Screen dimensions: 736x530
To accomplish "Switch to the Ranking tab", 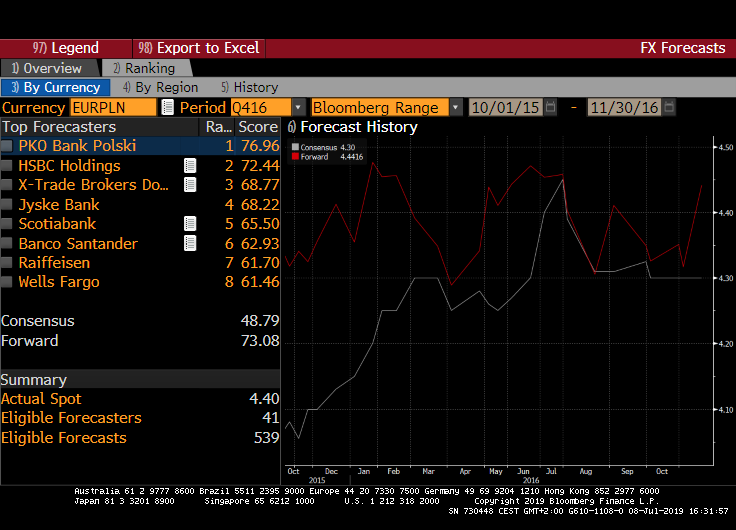I will 143,68.
